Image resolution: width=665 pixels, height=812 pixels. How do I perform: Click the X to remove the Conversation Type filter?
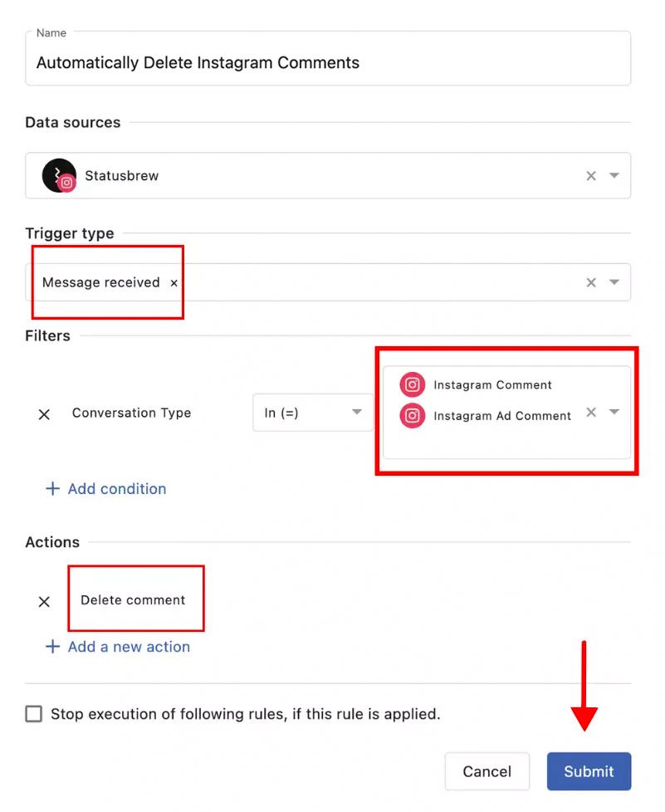tap(44, 413)
